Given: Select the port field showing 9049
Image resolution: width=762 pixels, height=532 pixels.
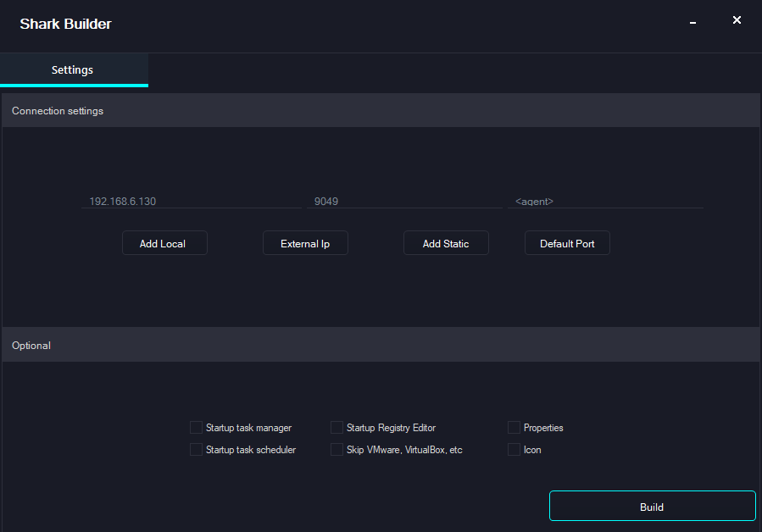Looking at the screenshot, I should tap(404, 202).
